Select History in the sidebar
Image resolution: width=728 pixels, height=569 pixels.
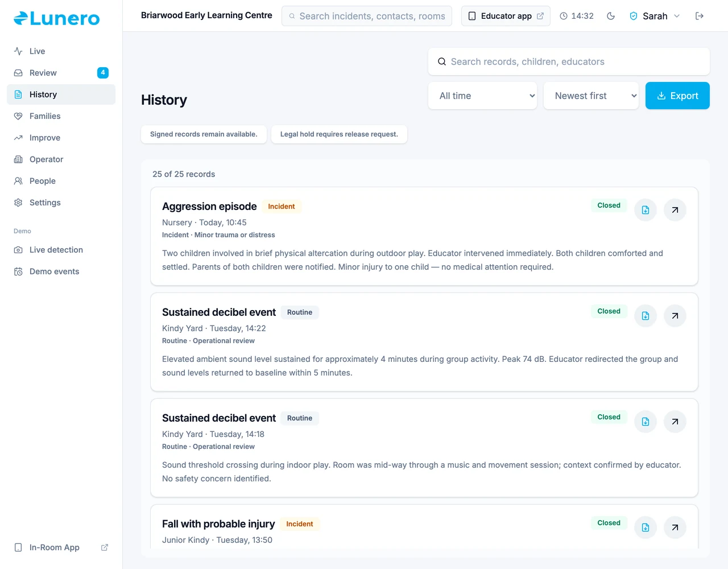(x=61, y=94)
